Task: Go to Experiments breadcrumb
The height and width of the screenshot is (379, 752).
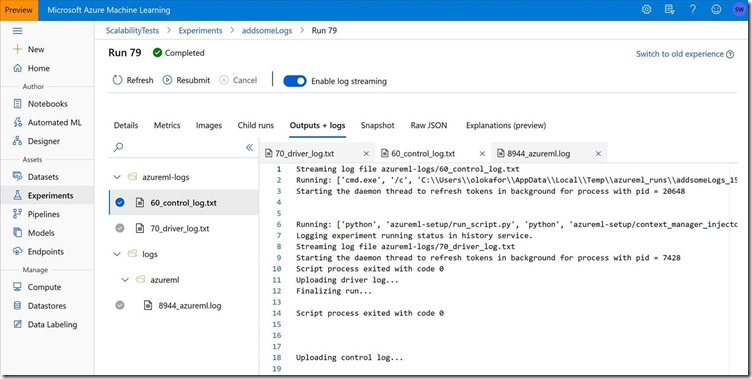Action: tap(200, 30)
